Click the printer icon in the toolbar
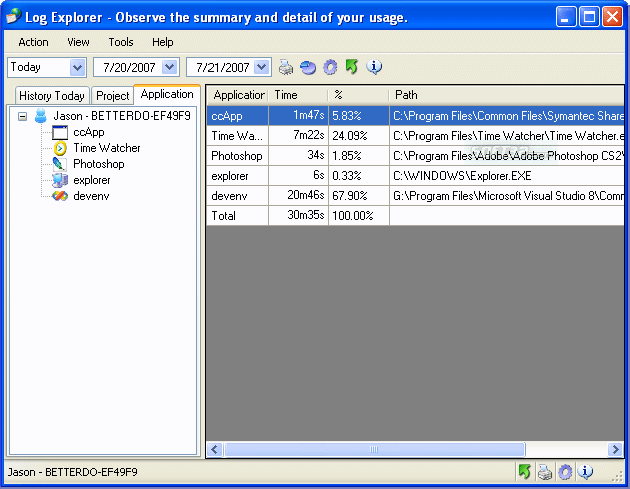The image size is (630, 489). 286,67
